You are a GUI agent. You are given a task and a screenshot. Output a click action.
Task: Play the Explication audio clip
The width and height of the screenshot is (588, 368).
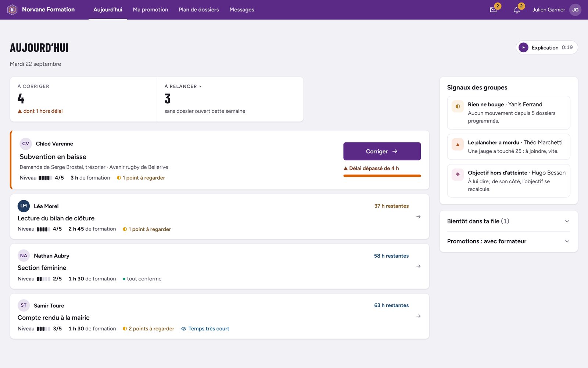(x=523, y=47)
